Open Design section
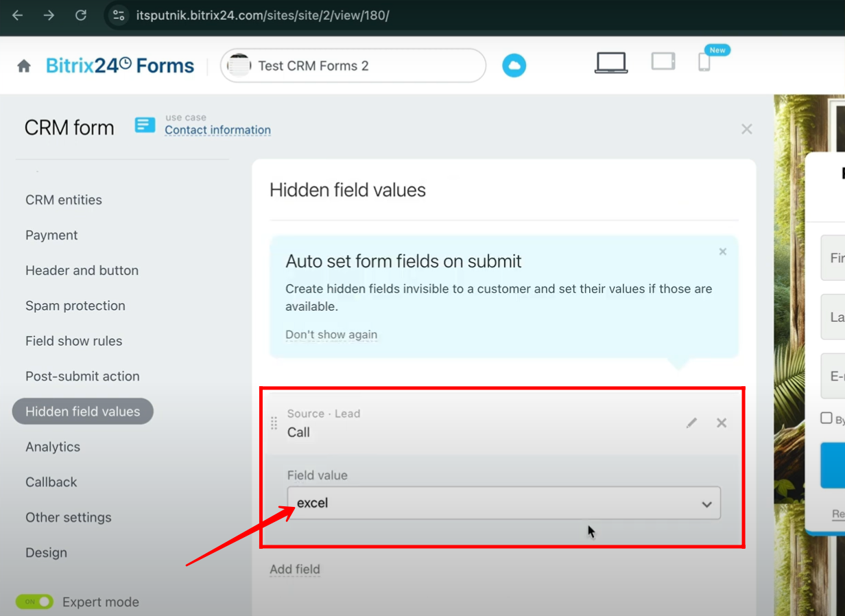This screenshot has height=616, width=845. tap(46, 553)
